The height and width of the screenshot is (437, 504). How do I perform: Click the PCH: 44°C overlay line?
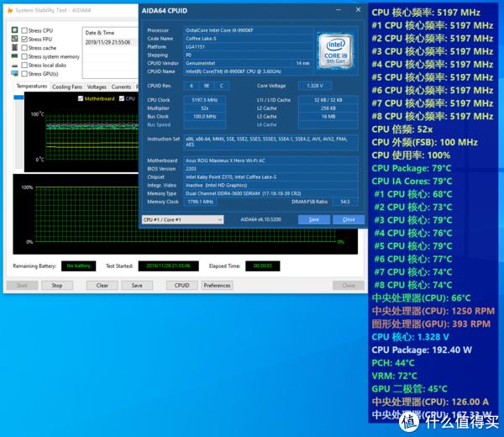coord(393,363)
